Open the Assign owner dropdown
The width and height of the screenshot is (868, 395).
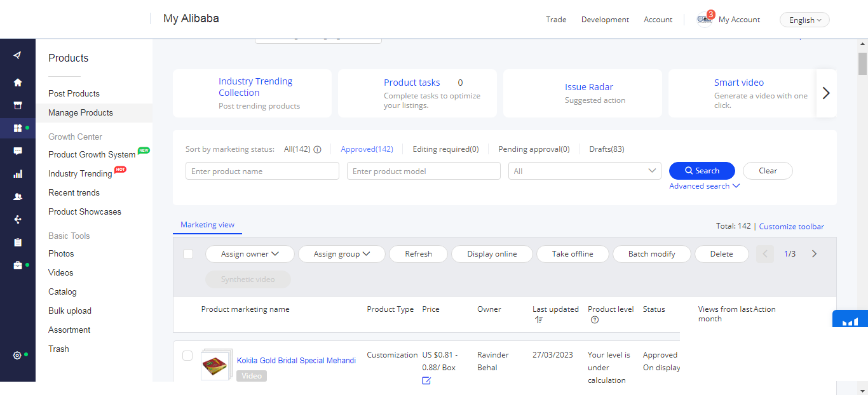(250, 253)
